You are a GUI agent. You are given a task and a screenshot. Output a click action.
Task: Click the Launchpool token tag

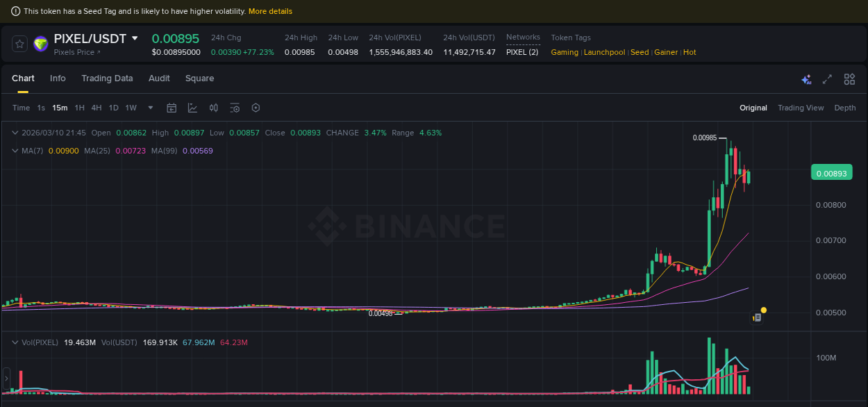(x=604, y=52)
